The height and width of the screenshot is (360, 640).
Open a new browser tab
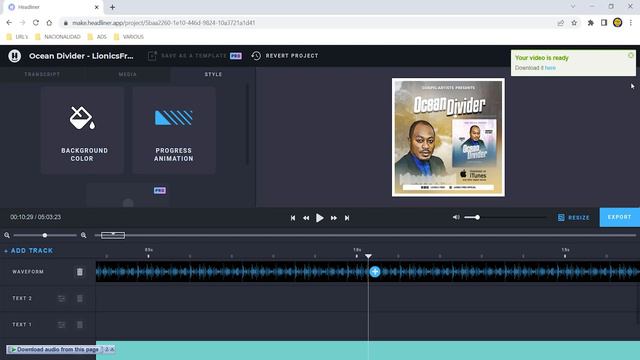coord(112,7)
